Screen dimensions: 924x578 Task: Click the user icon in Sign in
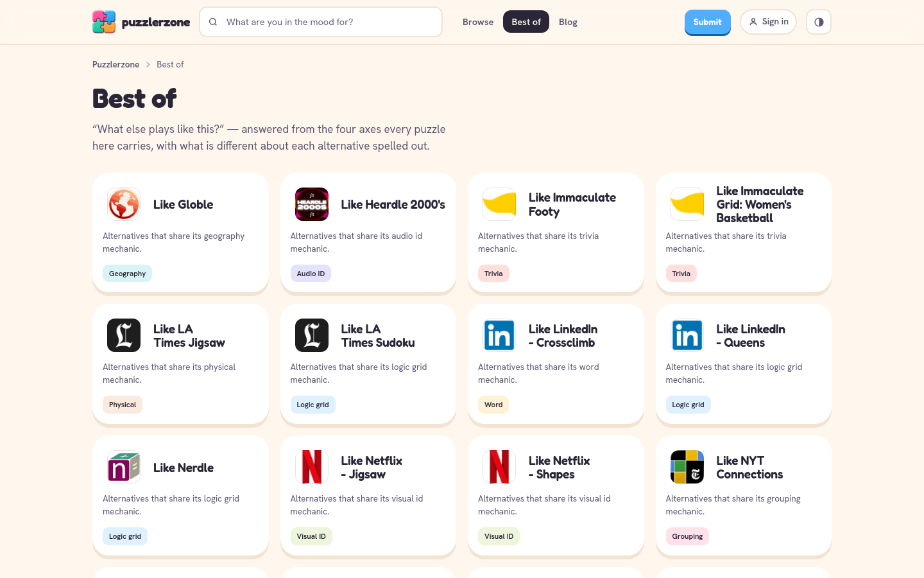[753, 22]
